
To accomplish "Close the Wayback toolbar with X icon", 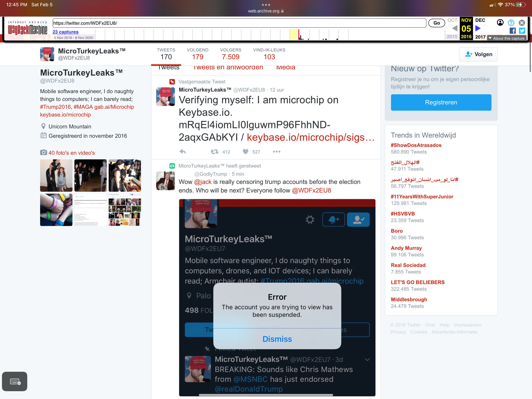I will 522,23.
